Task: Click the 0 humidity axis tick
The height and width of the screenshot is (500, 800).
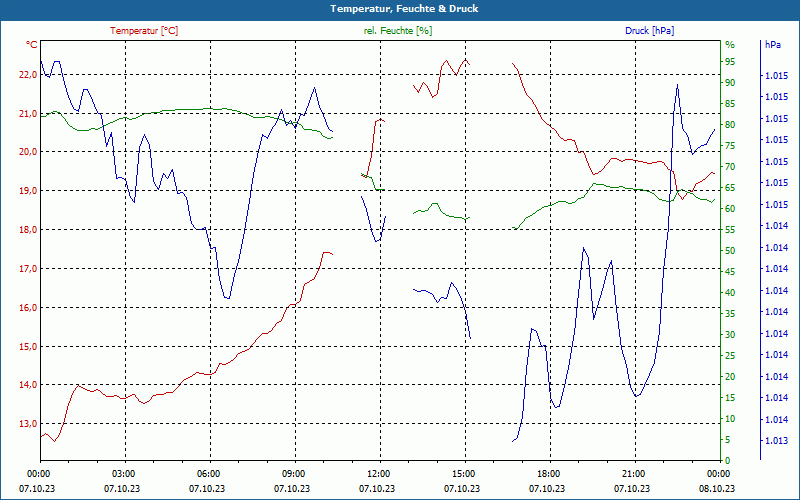Action: pos(728,461)
